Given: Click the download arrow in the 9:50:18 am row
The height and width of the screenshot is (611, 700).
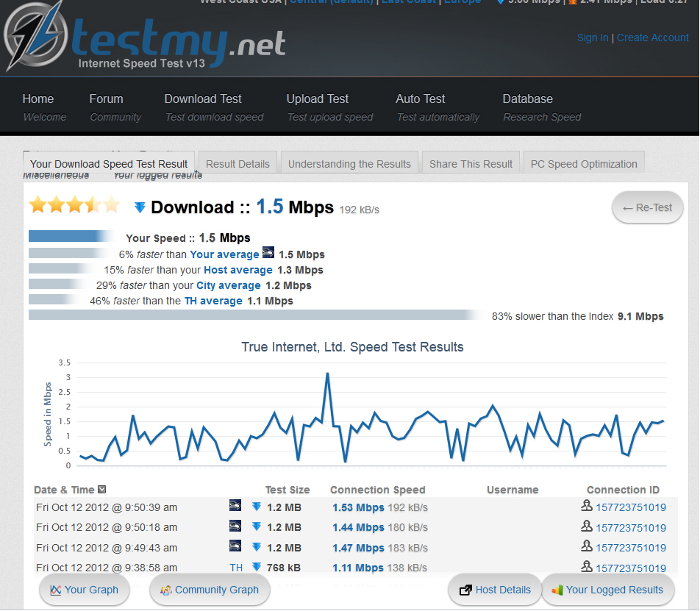Looking at the screenshot, I should tap(256, 526).
